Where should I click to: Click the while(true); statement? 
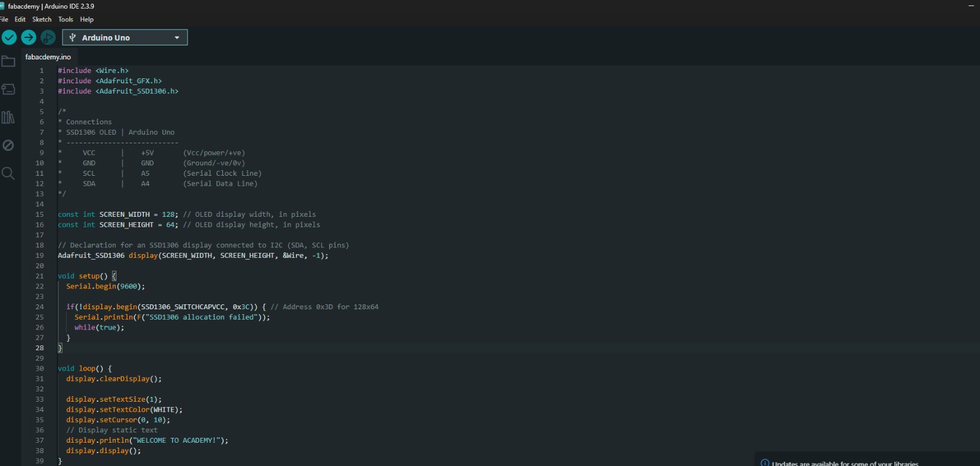click(x=99, y=328)
